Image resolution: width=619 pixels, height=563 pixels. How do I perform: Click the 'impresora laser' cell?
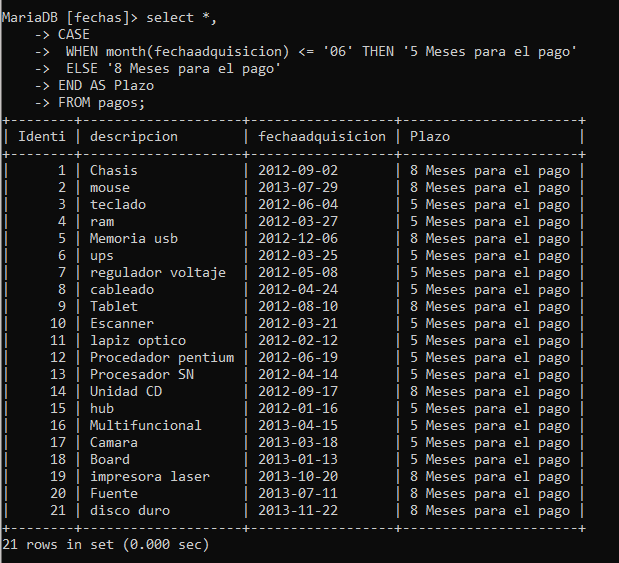click(150, 476)
